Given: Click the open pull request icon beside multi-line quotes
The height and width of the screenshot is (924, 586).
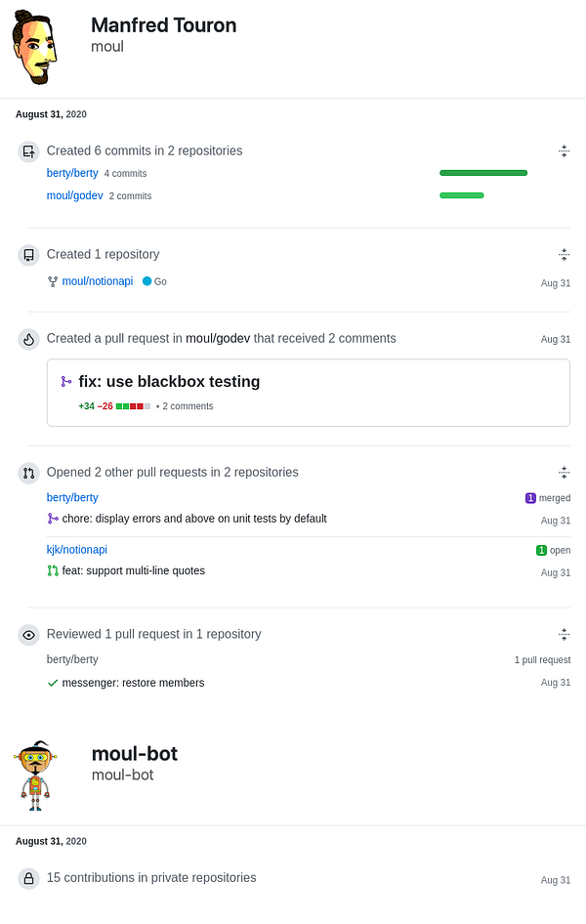Looking at the screenshot, I should pyautogui.click(x=53, y=570).
